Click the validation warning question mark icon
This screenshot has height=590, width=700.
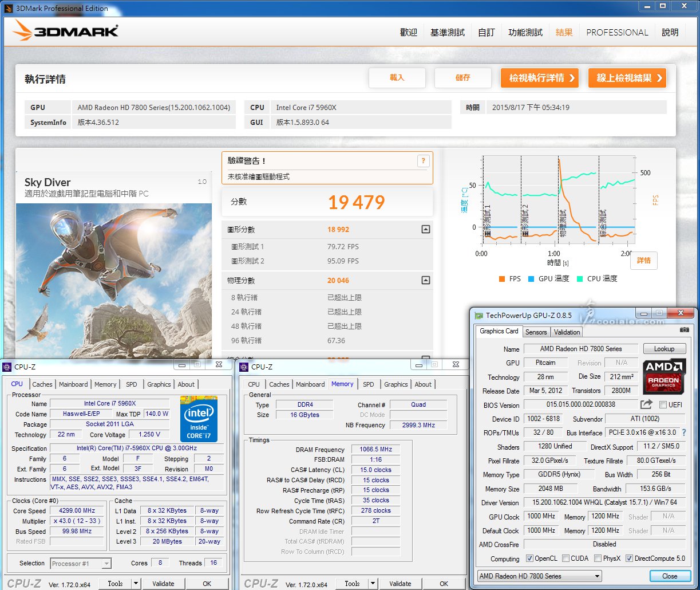click(423, 161)
